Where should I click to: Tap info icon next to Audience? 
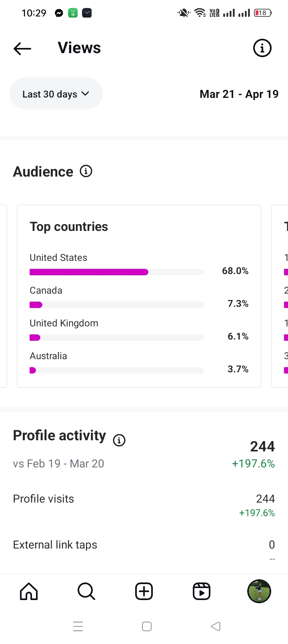(86, 171)
